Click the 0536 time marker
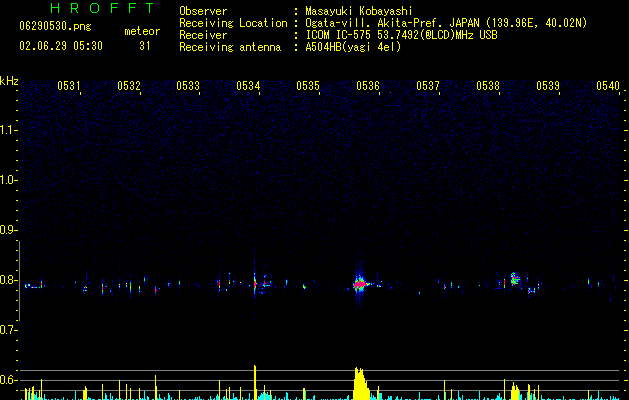This screenshot has width=629, height=400. [x=368, y=86]
